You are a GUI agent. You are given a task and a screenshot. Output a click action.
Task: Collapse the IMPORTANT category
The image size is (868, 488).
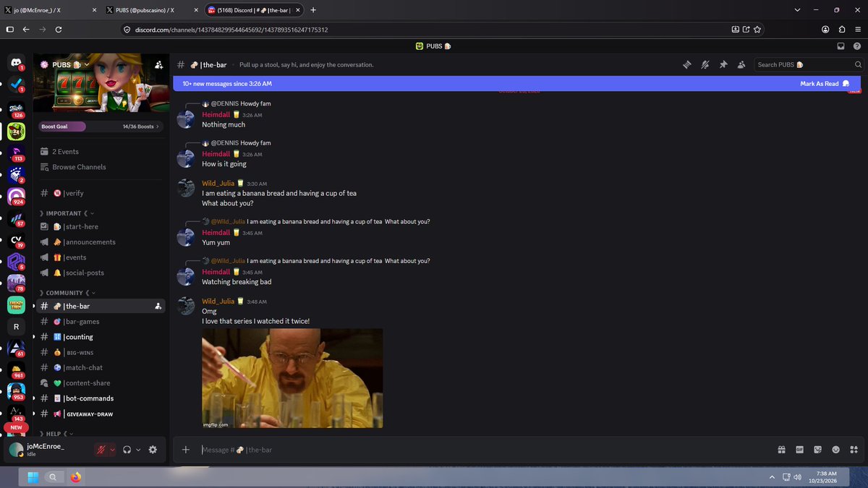(67, 213)
